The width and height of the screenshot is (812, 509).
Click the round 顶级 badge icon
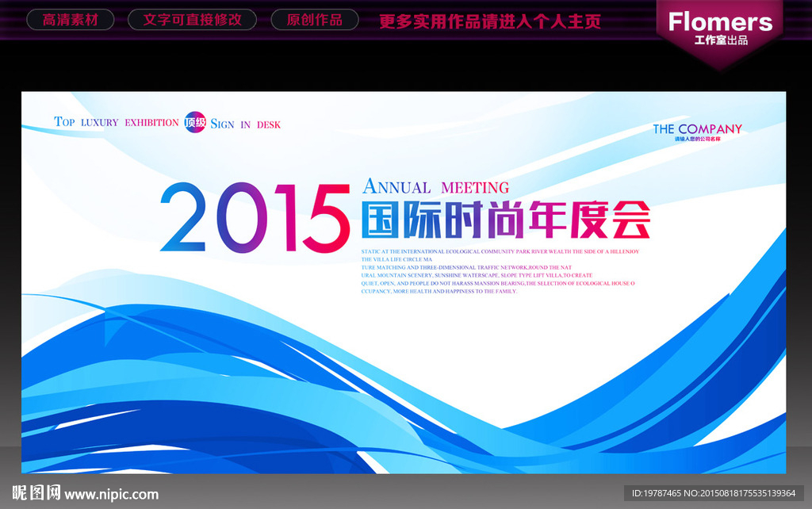click(x=195, y=123)
